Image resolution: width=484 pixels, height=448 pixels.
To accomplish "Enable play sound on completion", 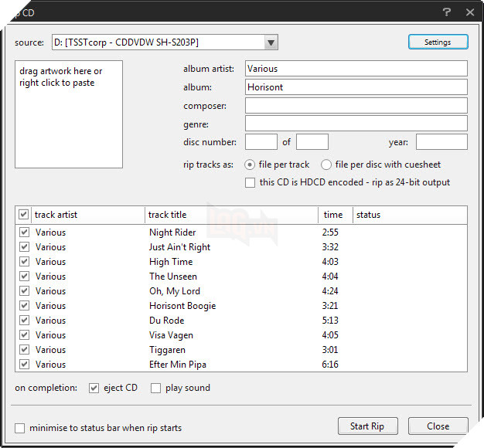I will 156,388.
